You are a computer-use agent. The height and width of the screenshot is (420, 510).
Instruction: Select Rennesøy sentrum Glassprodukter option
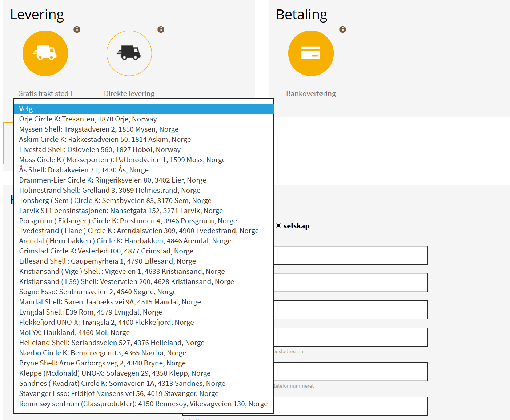click(144, 404)
